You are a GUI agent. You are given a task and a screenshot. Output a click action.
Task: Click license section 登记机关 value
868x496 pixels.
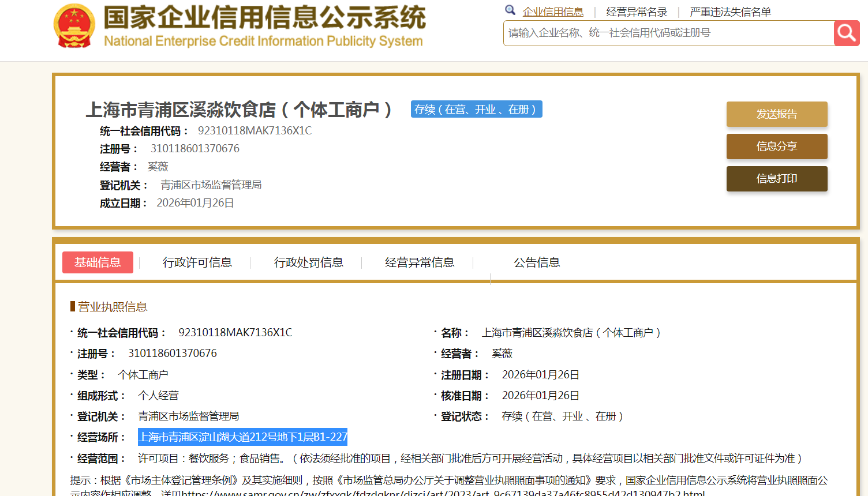(x=188, y=416)
